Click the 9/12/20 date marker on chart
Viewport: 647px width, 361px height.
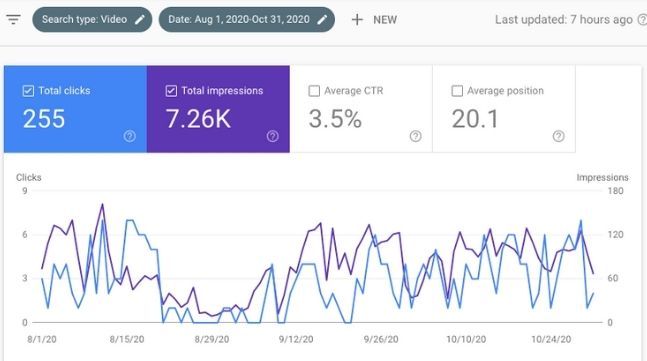[x=296, y=339]
